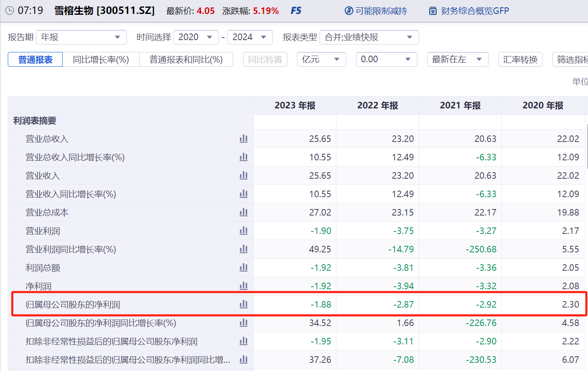Expand 报表类型 合并;业绩快报 dropdown
This screenshot has height=371, width=588.
(x=369, y=37)
